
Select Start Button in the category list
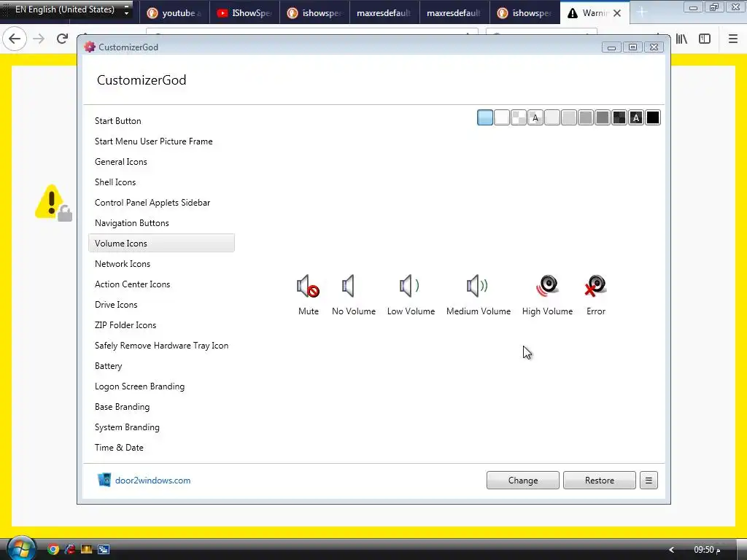point(161,121)
